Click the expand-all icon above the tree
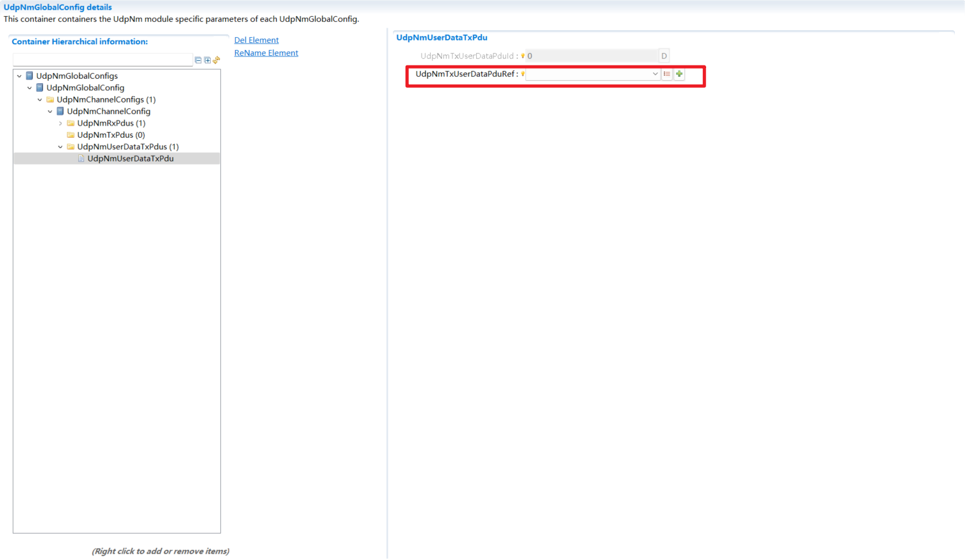Screen dimensions: 965x560 [x=207, y=60]
